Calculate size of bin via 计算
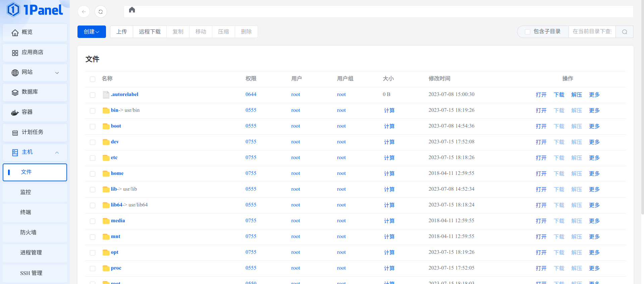 click(389, 110)
